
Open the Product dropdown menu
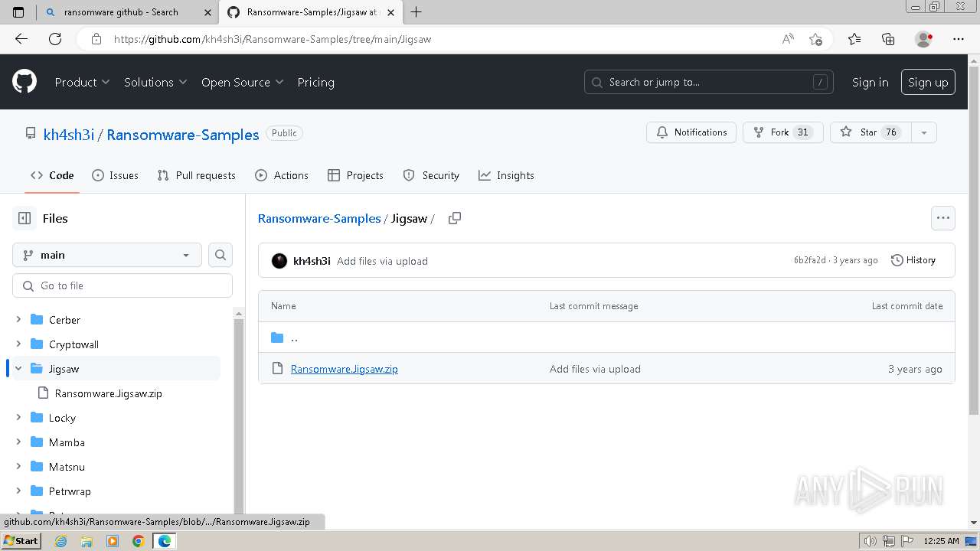(82, 82)
